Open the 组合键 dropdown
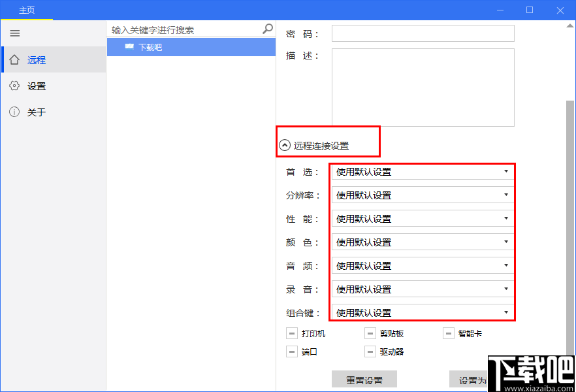Image resolution: width=576 pixels, height=392 pixels. pos(507,312)
